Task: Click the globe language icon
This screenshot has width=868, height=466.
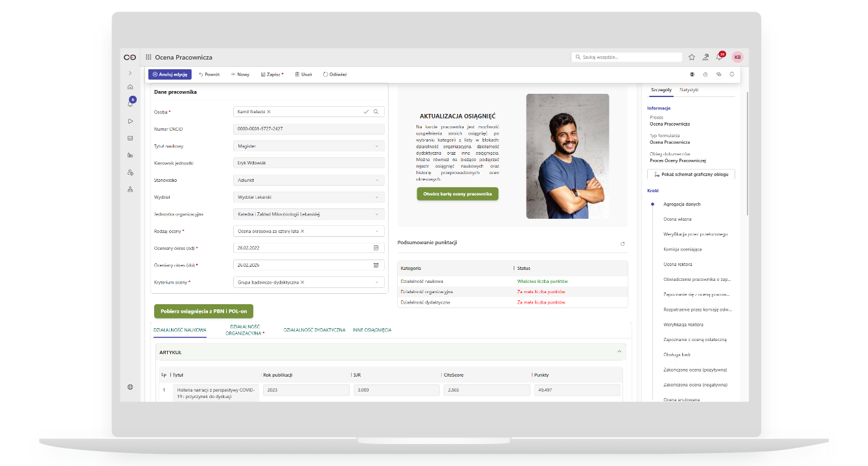Action: pos(130,387)
